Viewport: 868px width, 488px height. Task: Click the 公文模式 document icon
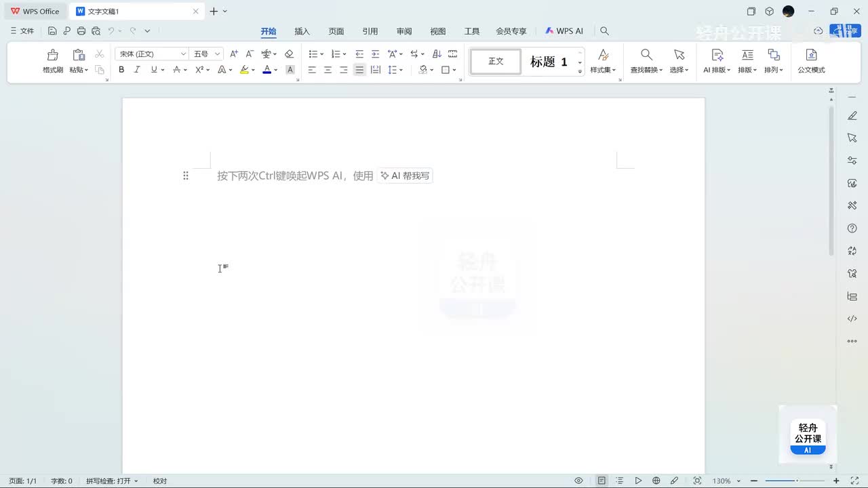811,55
